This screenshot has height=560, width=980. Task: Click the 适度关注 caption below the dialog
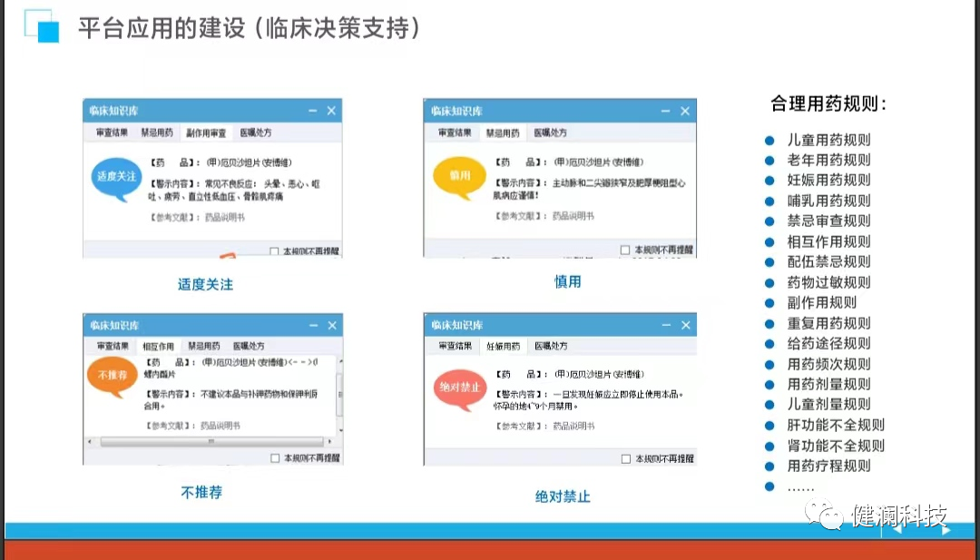[206, 284]
